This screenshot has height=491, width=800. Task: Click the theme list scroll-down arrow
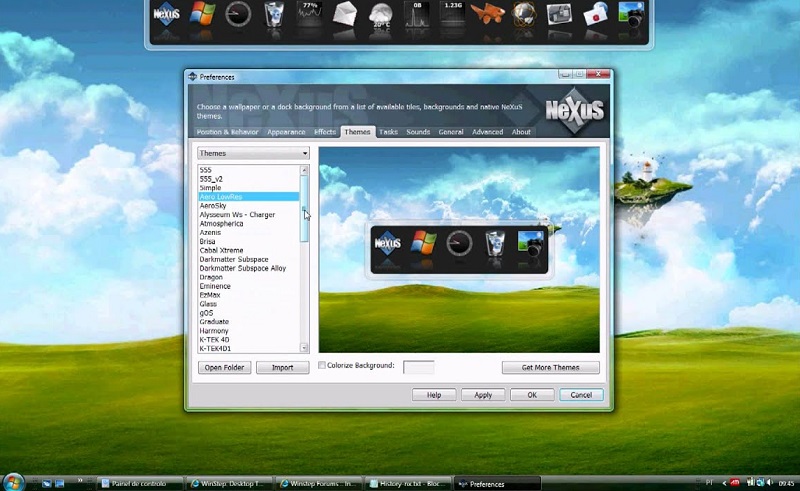pos(305,348)
